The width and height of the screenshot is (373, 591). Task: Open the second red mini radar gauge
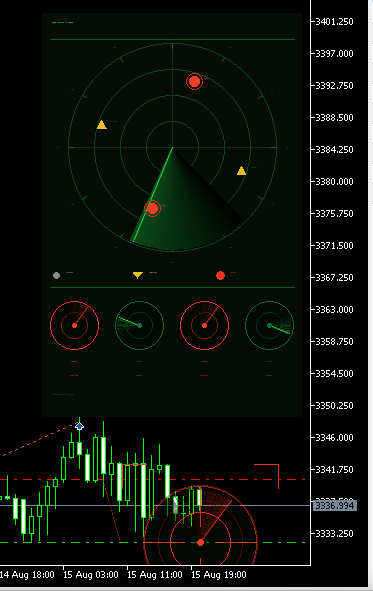[205, 325]
